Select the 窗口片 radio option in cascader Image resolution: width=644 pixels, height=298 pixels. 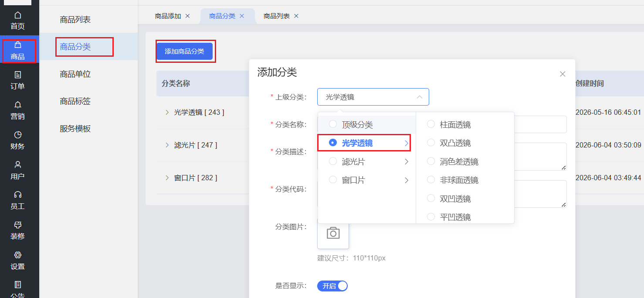pos(333,180)
